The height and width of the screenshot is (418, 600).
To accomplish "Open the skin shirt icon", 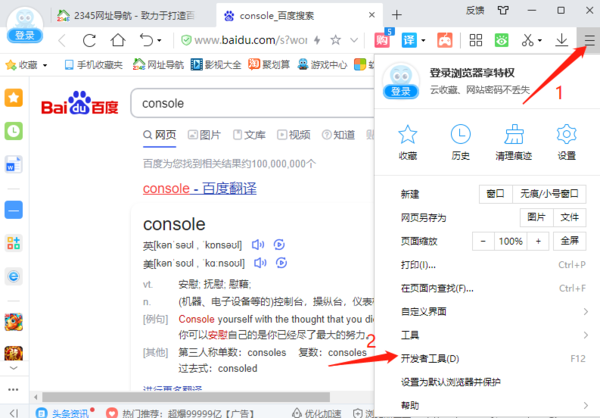I will click(x=503, y=10).
